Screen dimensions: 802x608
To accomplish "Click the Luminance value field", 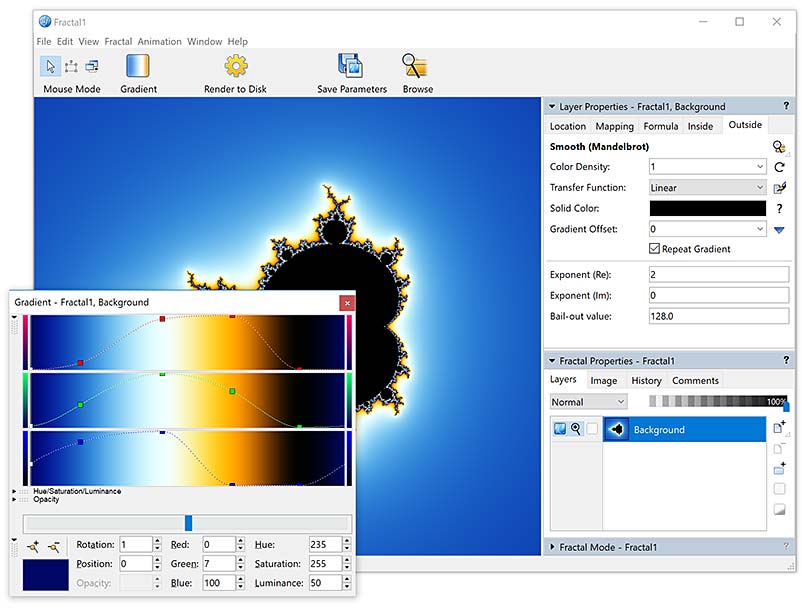I will pos(325,582).
